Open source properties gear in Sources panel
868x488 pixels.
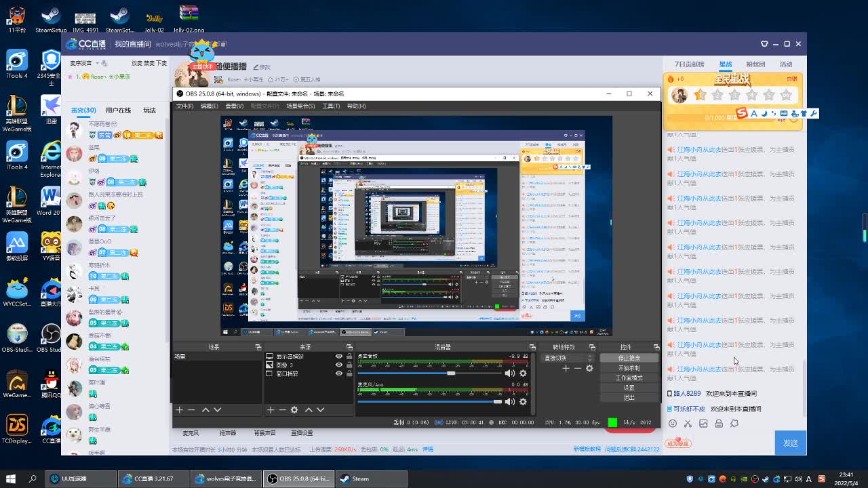[294, 409]
